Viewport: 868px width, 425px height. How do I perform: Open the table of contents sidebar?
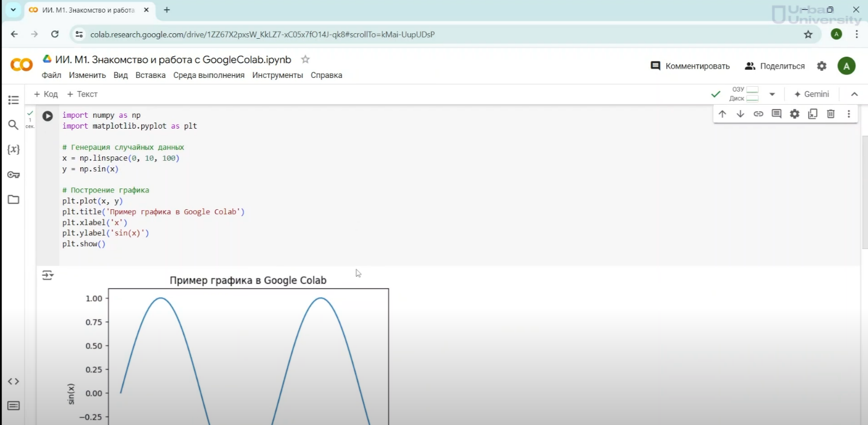14,100
